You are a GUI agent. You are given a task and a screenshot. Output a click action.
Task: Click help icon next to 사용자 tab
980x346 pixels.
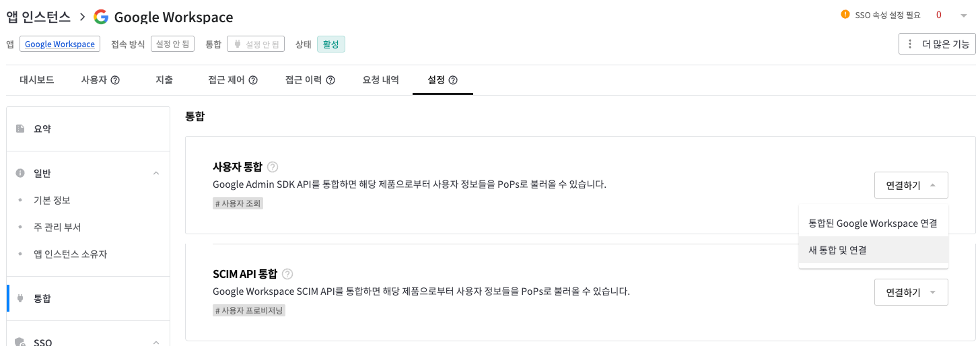[x=115, y=80]
